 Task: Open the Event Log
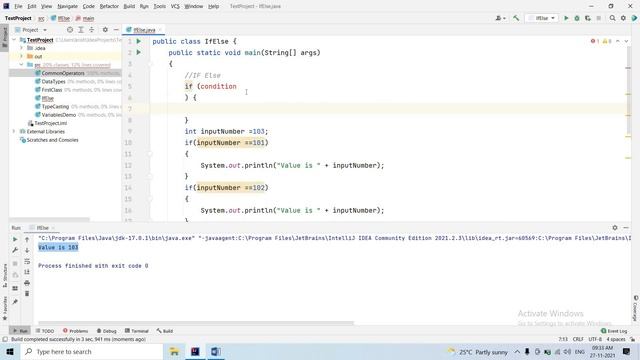click(x=614, y=331)
